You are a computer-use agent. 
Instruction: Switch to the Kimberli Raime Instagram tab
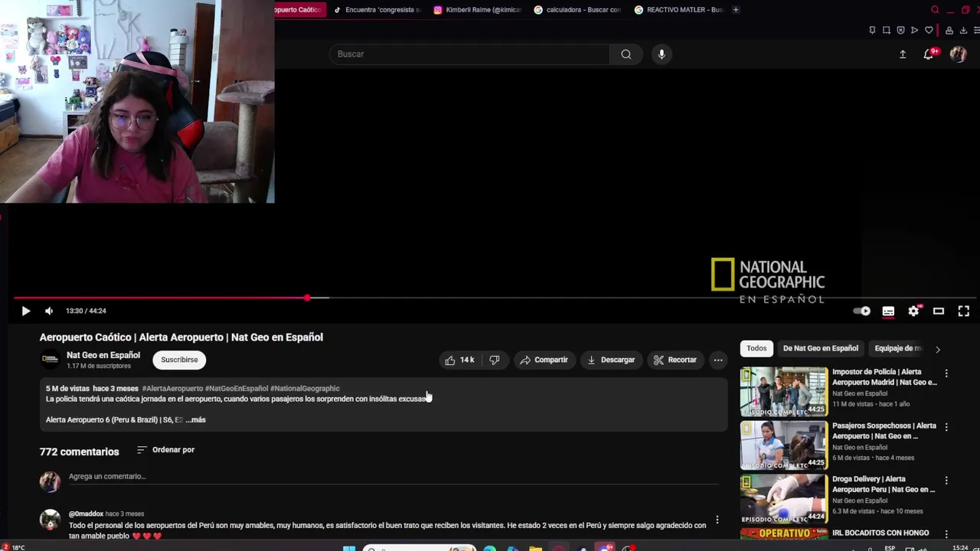click(x=478, y=10)
